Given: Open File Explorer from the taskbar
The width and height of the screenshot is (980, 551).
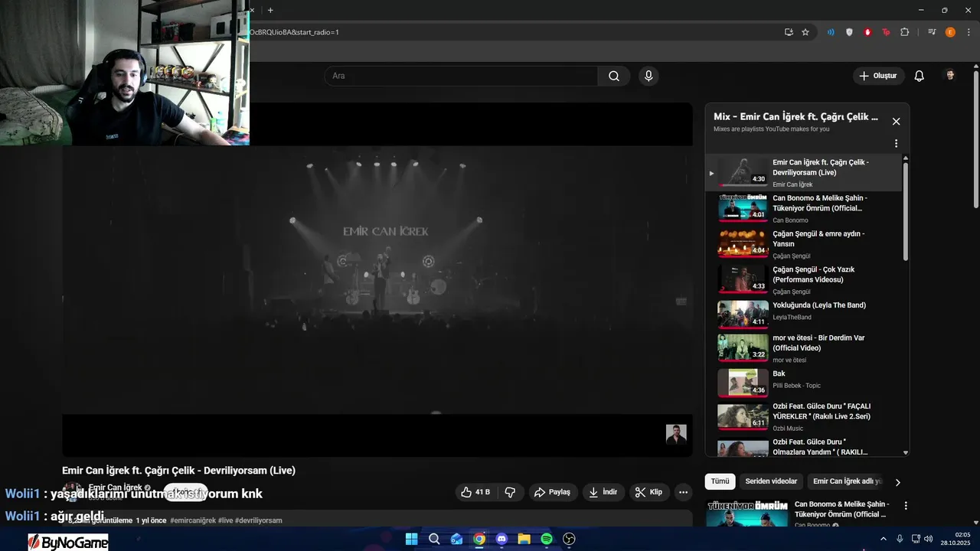Looking at the screenshot, I should point(524,539).
